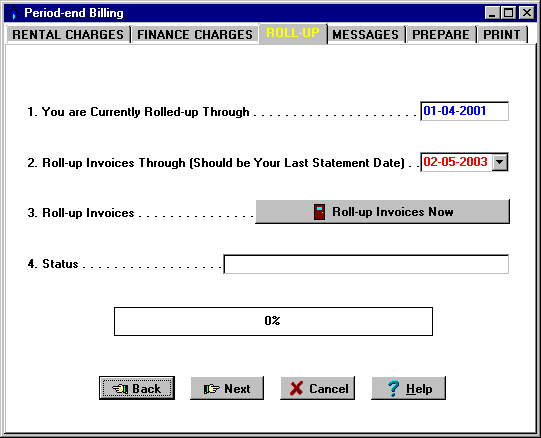The width and height of the screenshot is (541, 438).
Task: Open the FINANCE CHARGES tab
Action: [195, 35]
